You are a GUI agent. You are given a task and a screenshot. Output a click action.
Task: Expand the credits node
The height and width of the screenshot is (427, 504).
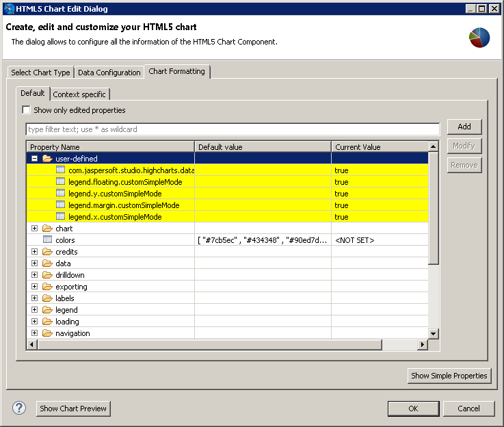tap(34, 251)
